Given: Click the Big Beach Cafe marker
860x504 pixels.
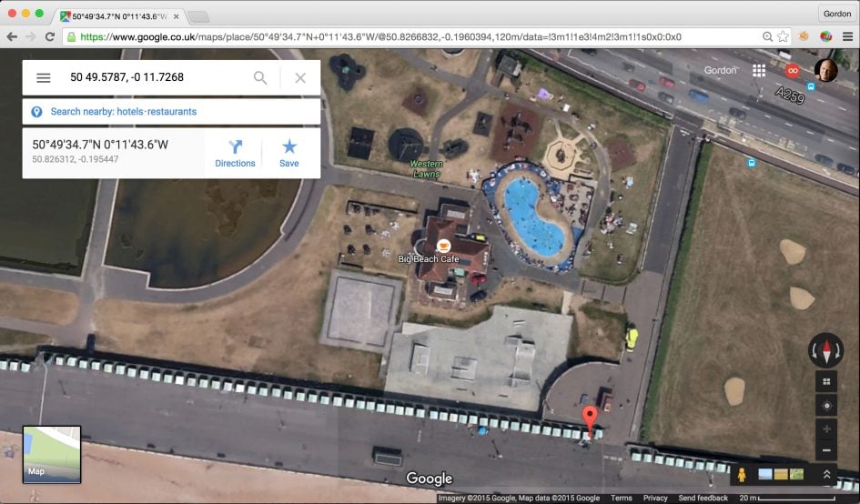Looking at the screenshot, I should click(x=443, y=246).
